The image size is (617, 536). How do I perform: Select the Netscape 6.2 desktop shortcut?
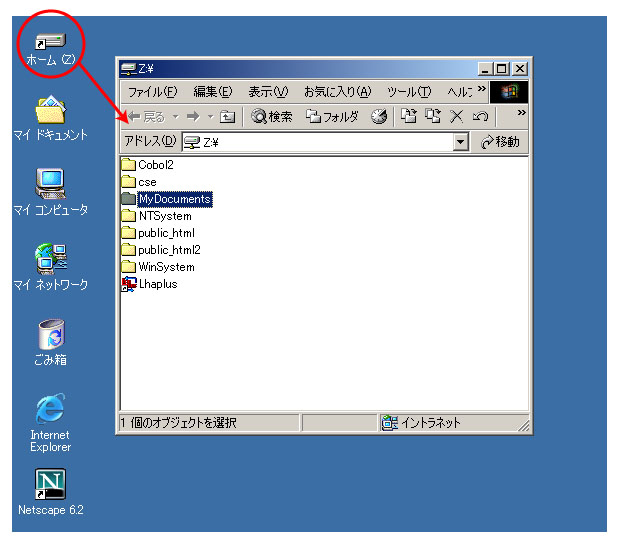[51, 492]
